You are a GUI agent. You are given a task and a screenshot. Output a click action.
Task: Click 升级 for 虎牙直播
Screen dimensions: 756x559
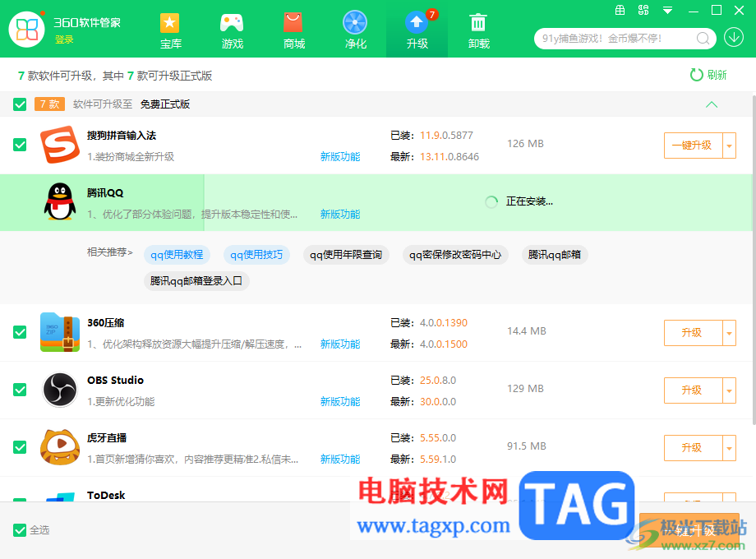tap(693, 448)
